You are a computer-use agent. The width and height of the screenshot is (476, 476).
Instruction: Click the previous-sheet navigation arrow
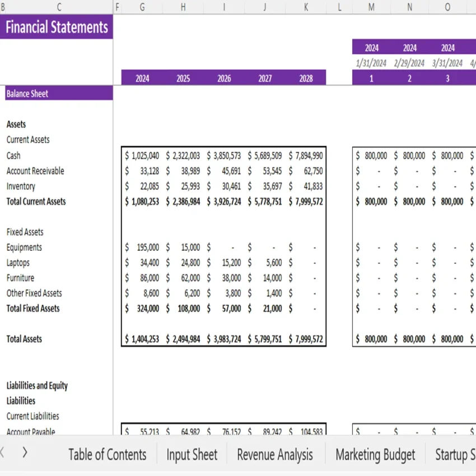pyautogui.click(x=2, y=452)
